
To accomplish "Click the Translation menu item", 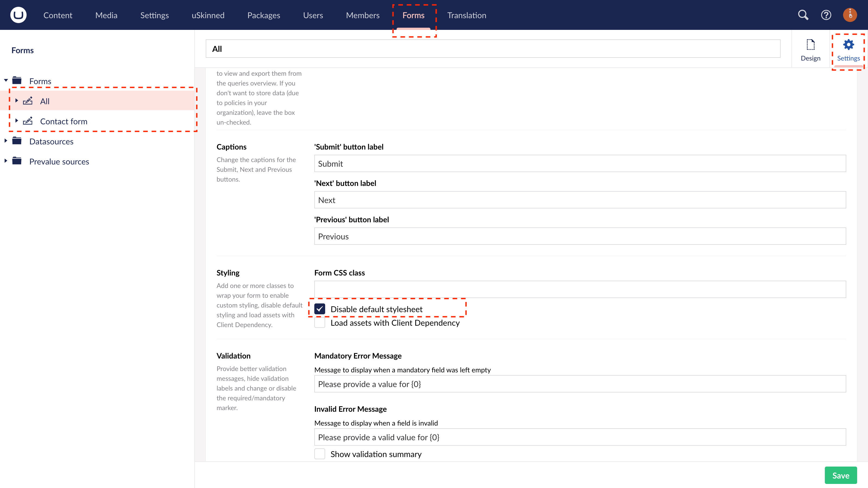I will [467, 15].
